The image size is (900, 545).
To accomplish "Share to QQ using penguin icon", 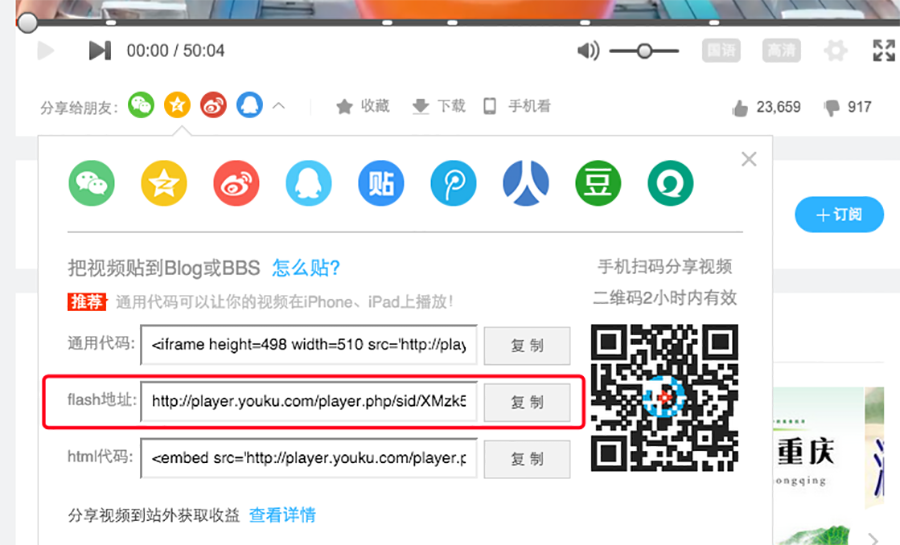I will 309,183.
